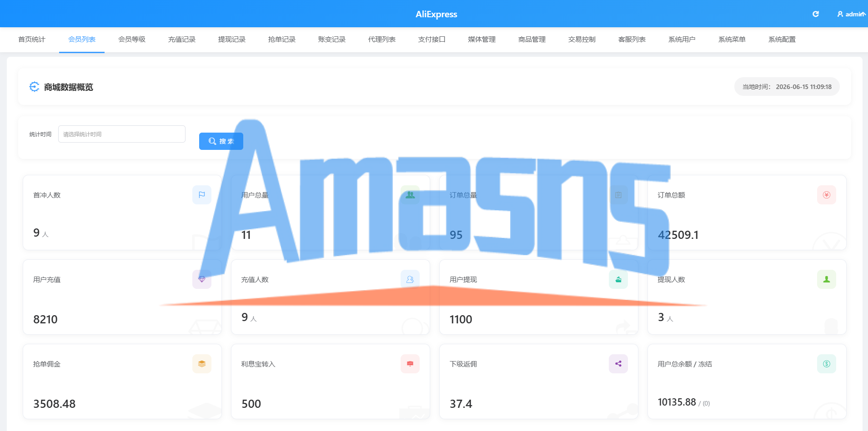This screenshot has height=431, width=868.
Task: Click the user icon on 充值人数 card
Action: click(x=410, y=279)
